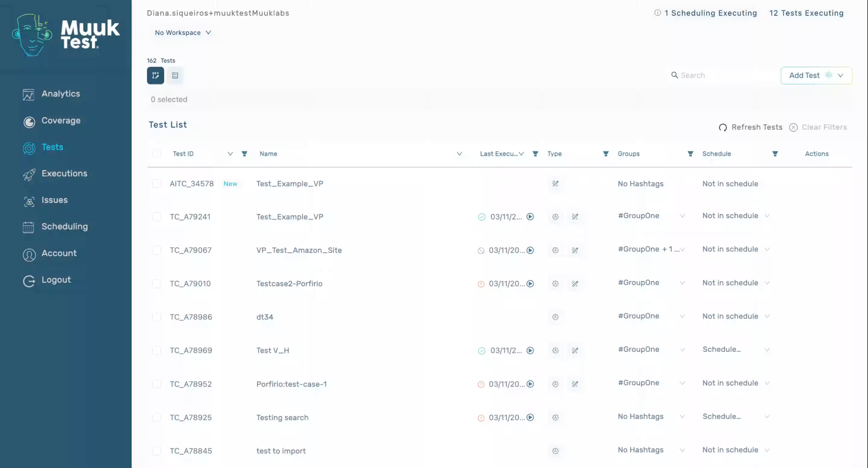This screenshot has height=468, width=868.
Task: Click the browser type icon for test to import
Action: (555, 451)
